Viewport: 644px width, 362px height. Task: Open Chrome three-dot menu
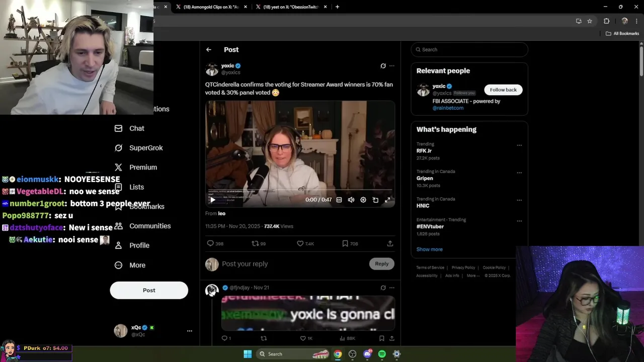637,21
